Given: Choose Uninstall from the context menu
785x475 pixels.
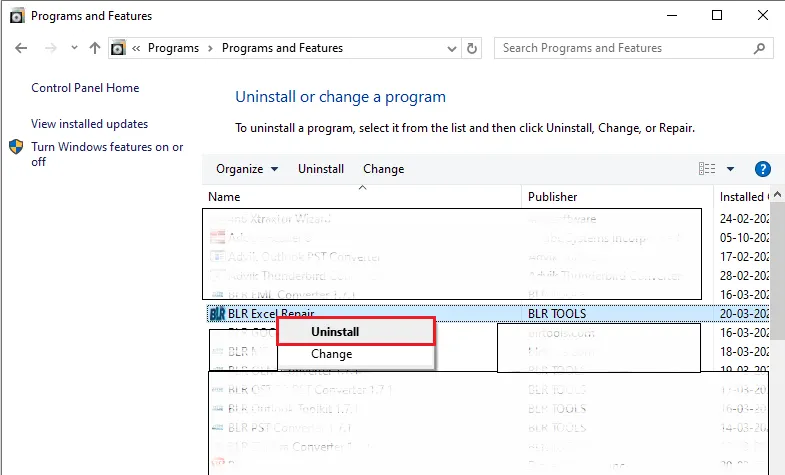Looking at the screenshot, I should pyautogui.click(x=355, y=331).
